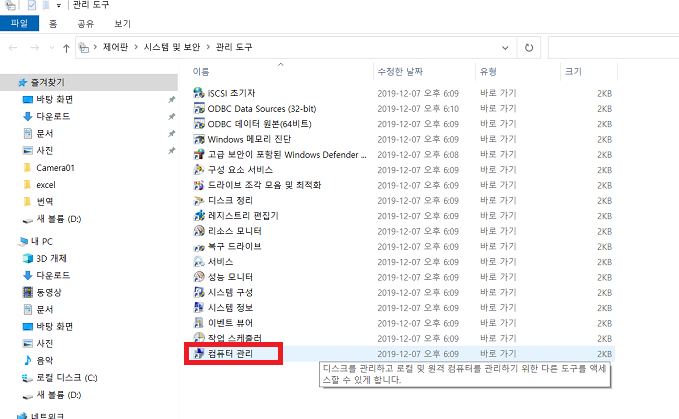This screenshot has height=419, width=679.
Task: Open the address bar history dropdown
Action: tap(505, 48)
